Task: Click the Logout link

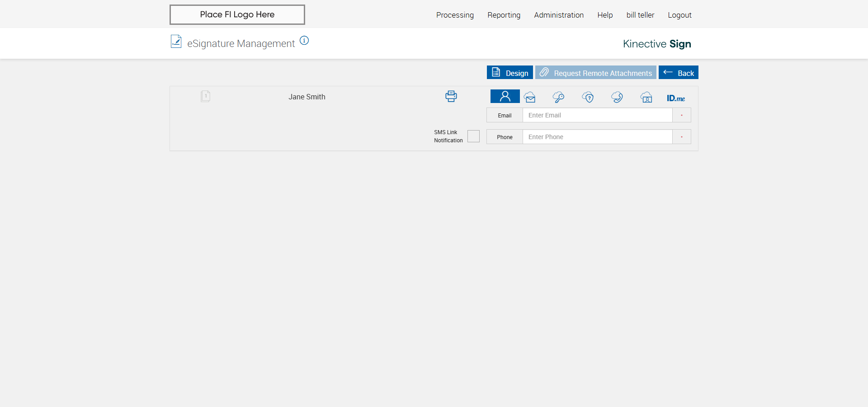Action: [679, 15]
